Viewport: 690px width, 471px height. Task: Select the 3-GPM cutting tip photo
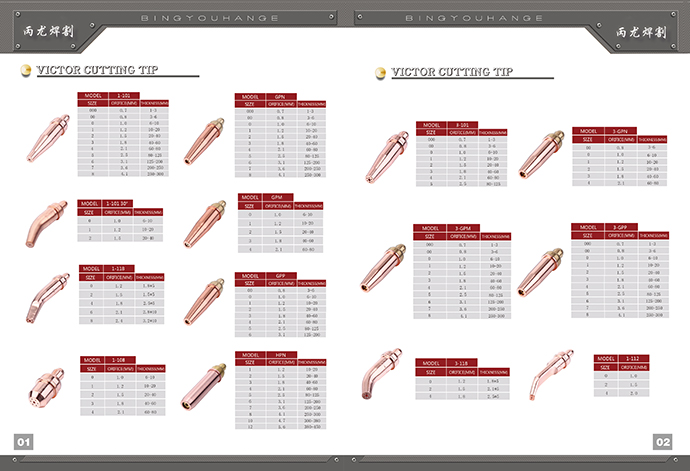[x=383, y=268]
